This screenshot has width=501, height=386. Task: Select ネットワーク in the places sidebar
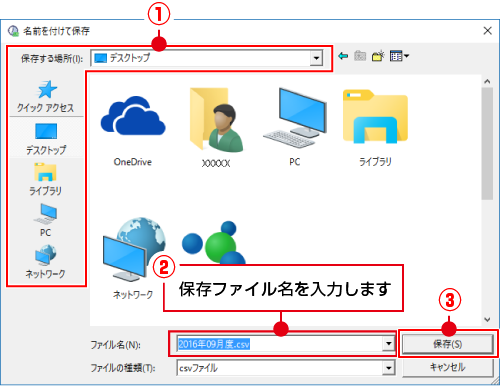tap(46, 261)
